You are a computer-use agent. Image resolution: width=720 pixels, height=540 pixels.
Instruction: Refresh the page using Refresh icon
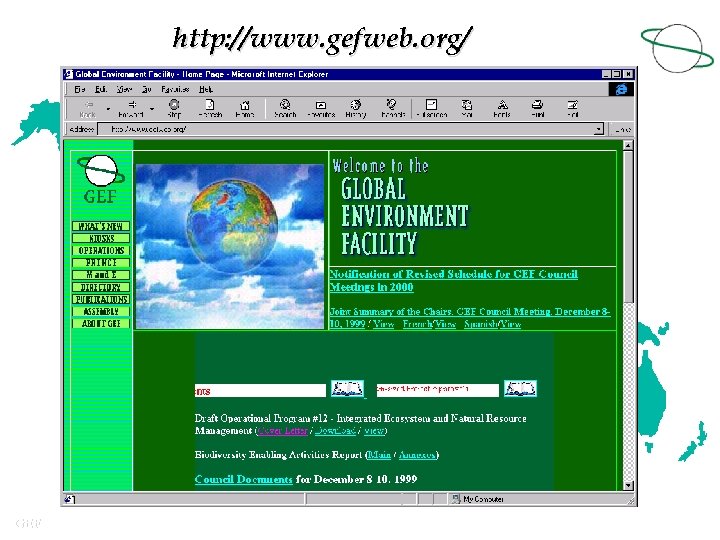pos(210,109)
